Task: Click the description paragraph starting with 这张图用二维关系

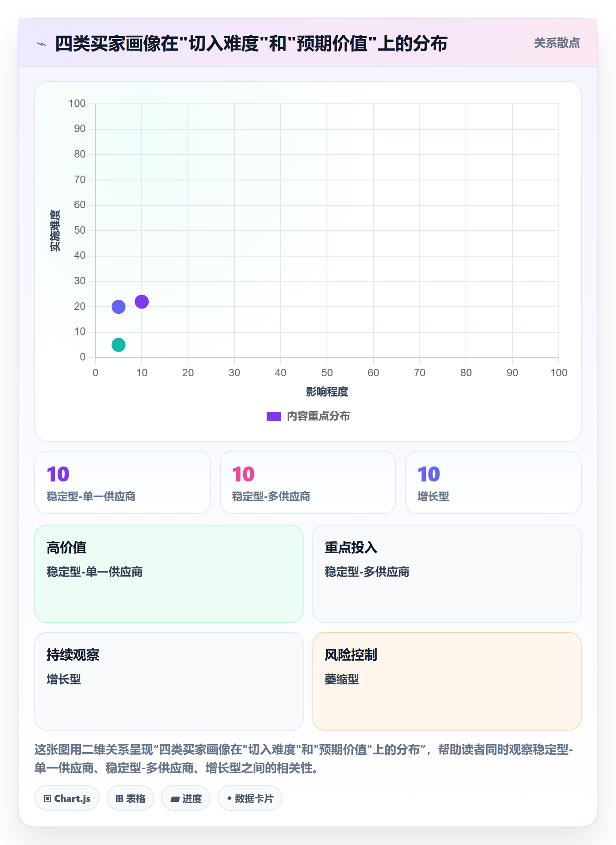Action: (304, 759)
